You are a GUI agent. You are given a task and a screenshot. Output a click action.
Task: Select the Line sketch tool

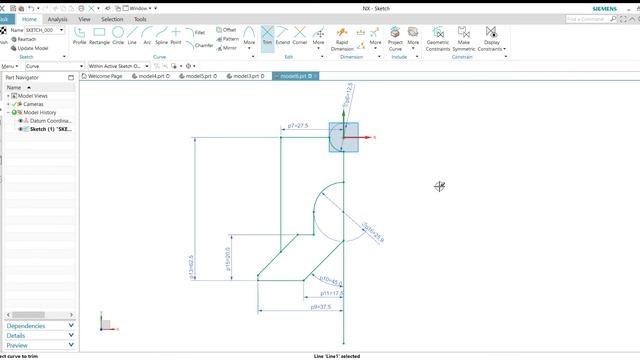pos(132,36)
